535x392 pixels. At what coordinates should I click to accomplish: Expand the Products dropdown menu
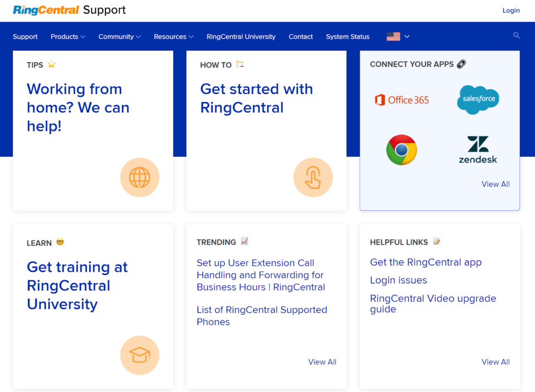pyautogui.click(x=68, y=37)
